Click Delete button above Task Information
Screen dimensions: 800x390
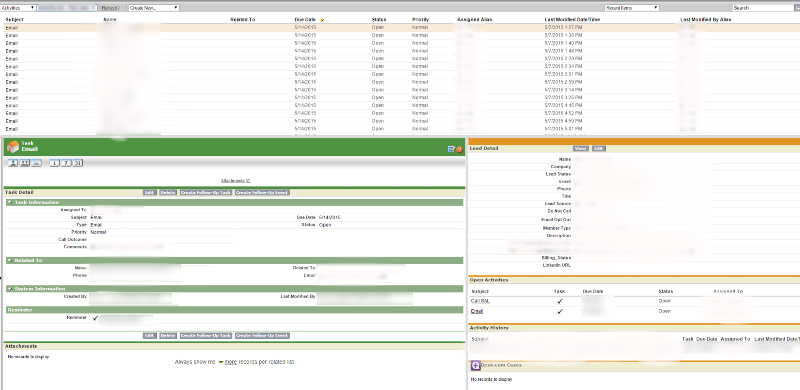click(168, 192)
